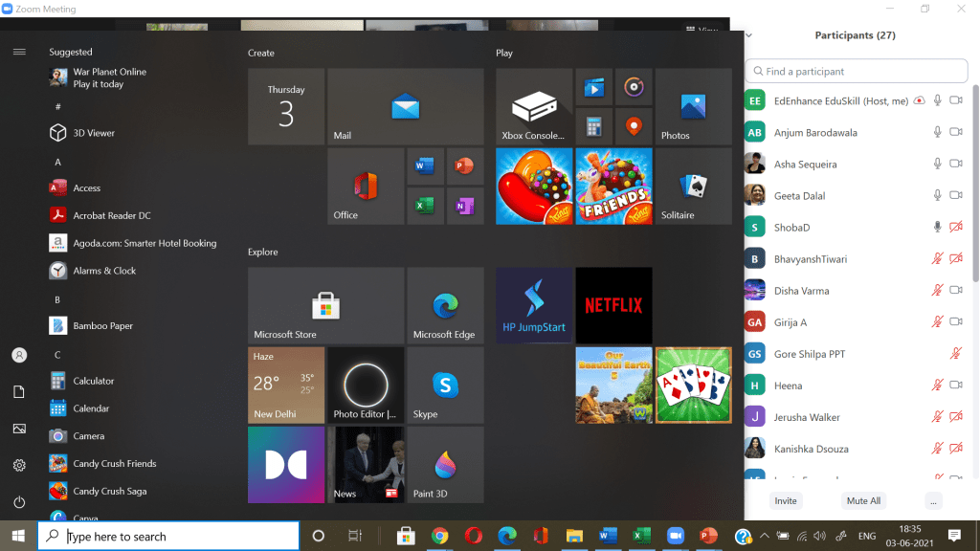980x551 pixels.
Task: Click the Find a participant search field
Action: 857,71
